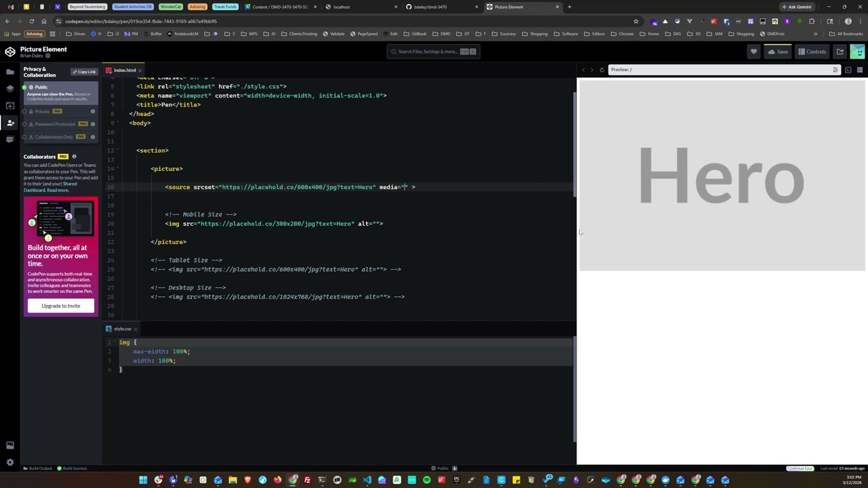Open the Student Activities DB tab group

point(134,7)
